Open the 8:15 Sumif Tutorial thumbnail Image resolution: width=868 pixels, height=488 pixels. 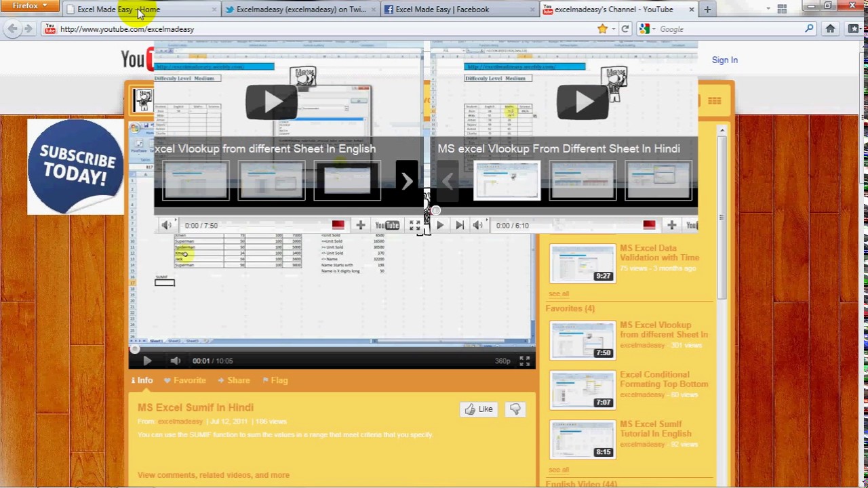[583, 439]
